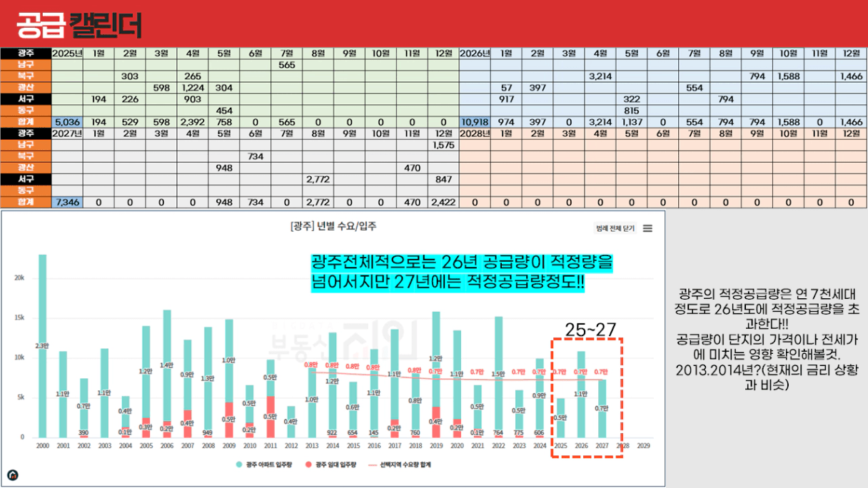The image size is (868, 488).
Task: Click the 2025년 total cell 5,036
Action: coord(68,122)
